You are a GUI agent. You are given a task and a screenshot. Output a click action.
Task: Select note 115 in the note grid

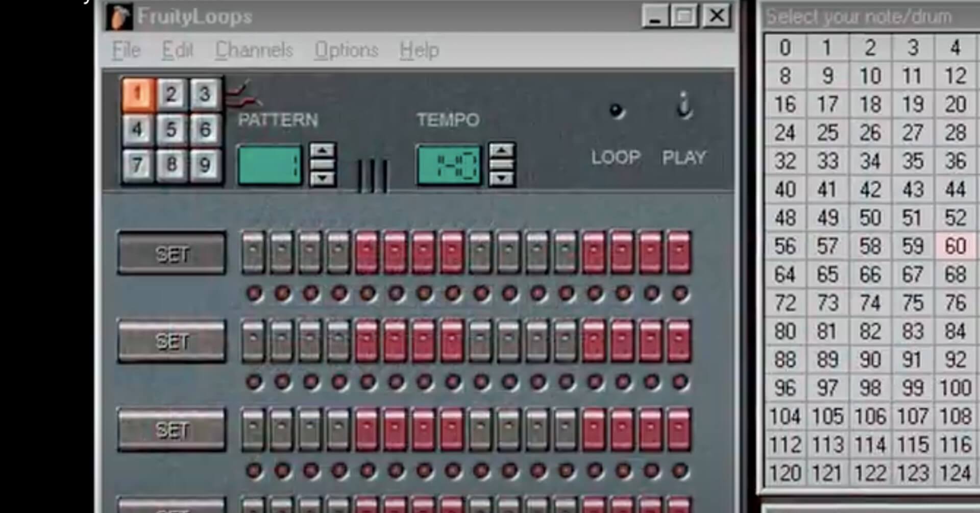coord(913,445)
